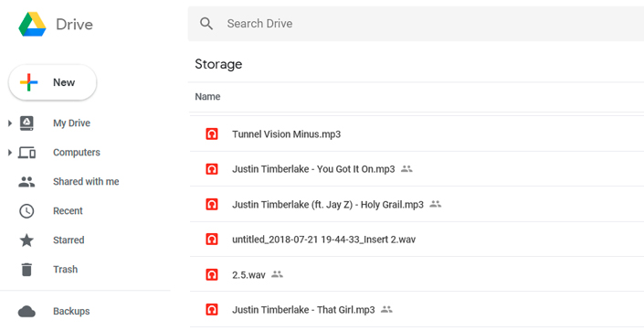Open the New button
The image size is (644, 331).
click(x=53, y=82)
